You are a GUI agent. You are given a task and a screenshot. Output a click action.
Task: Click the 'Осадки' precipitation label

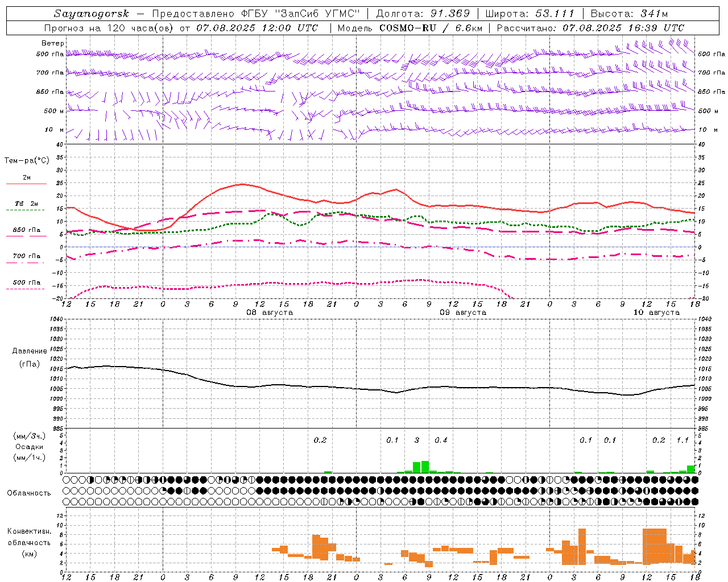point(29,447)
